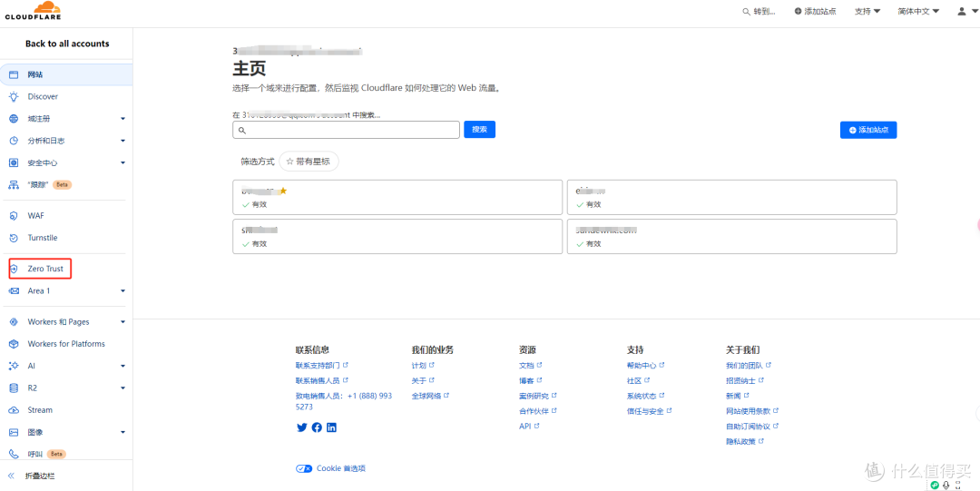Screen dimensions: 980x491
Task: Click 添加站点 in the top header
Action: 815,11
